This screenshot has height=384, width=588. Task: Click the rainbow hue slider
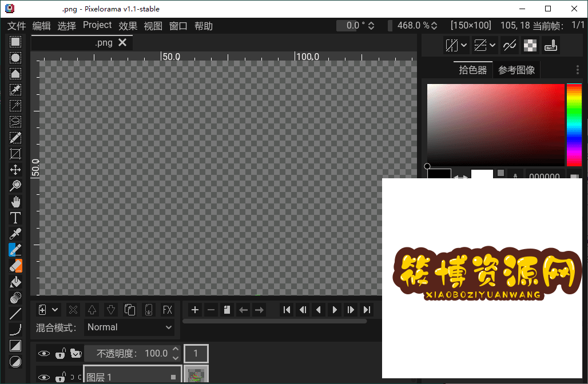tap(574, 125)
